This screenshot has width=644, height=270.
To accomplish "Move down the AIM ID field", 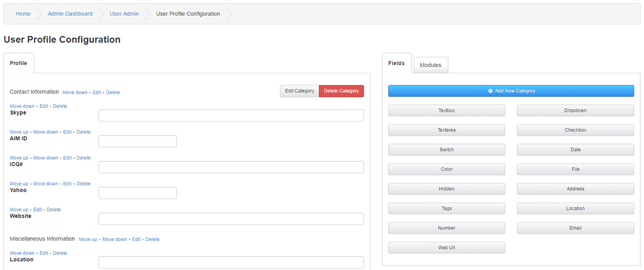I will [x=46, y=132].
